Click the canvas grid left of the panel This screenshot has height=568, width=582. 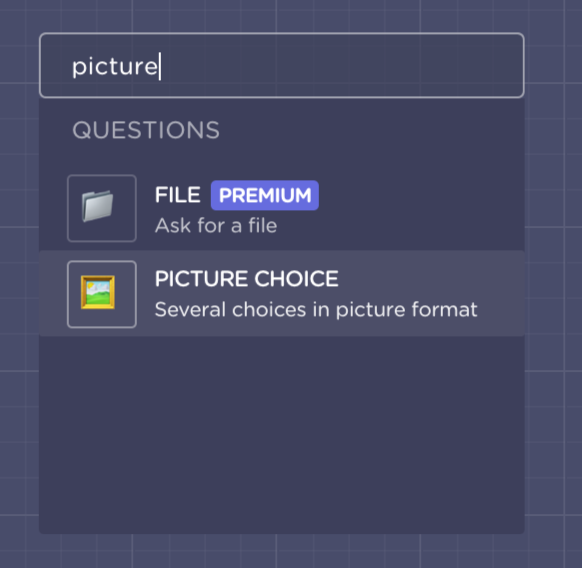[x=19, y=284]
